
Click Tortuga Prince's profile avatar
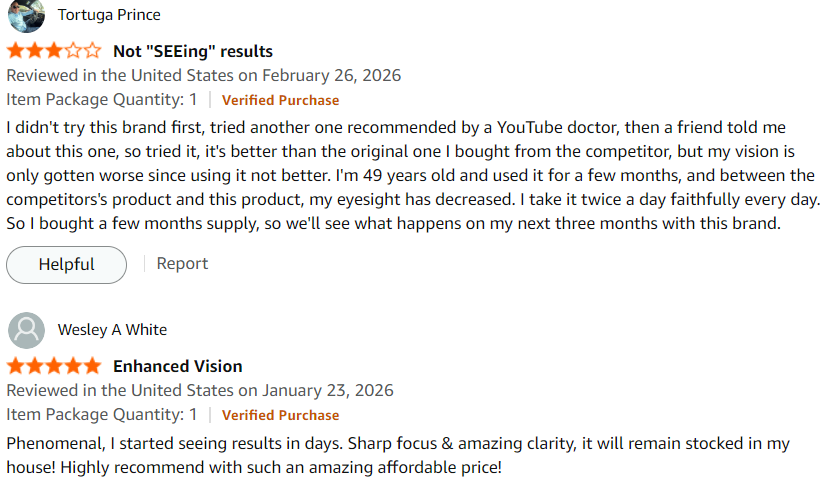pos(26,14)
